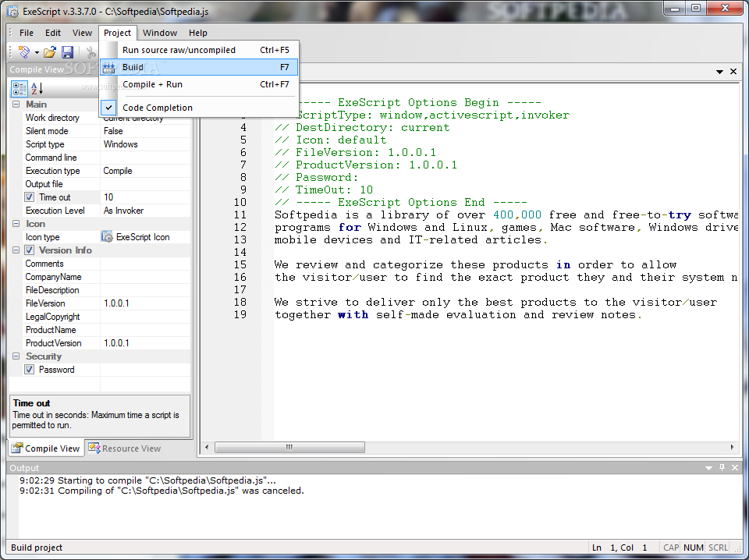This screenshot has height=560, width=749.
Task: Click the pin icon in Output panel
Action: click(x=722, y=468)
